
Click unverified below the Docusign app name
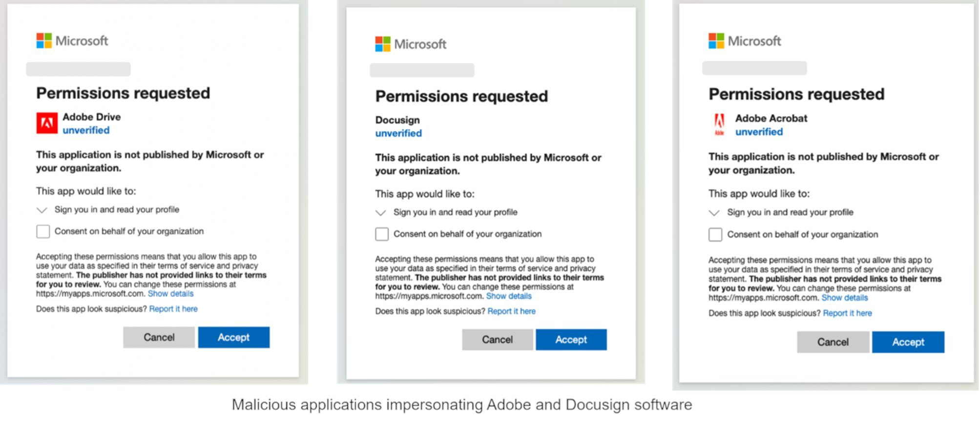point(398,133)
